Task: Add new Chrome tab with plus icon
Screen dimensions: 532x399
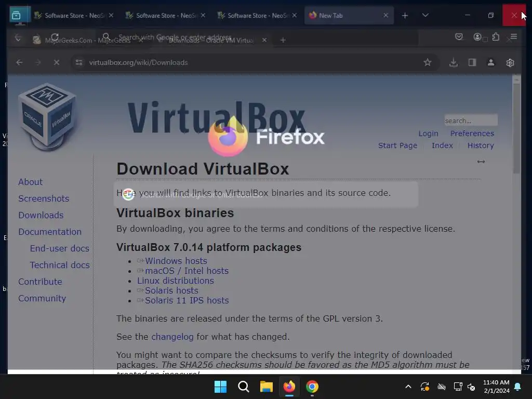Action: [x=283, y=40]
